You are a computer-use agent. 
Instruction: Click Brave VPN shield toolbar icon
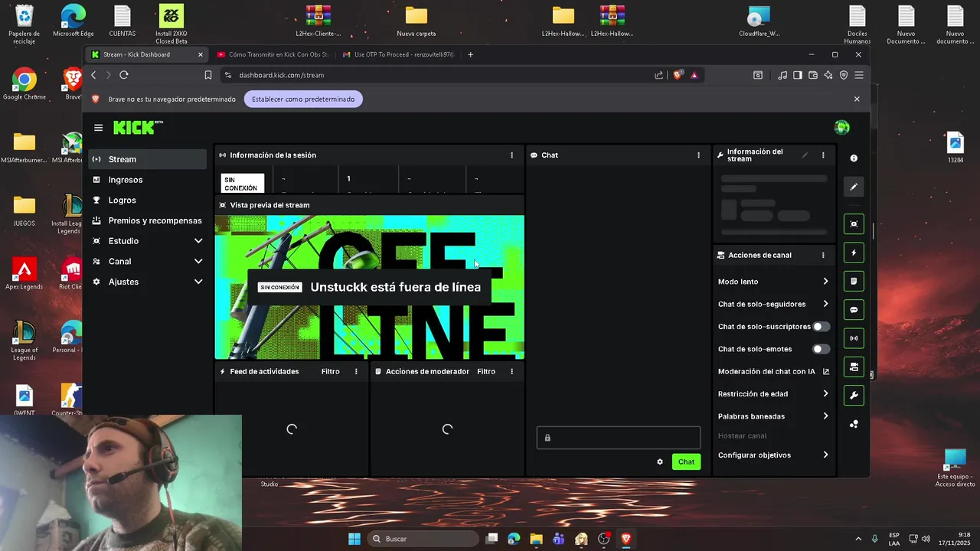(844, 75)
